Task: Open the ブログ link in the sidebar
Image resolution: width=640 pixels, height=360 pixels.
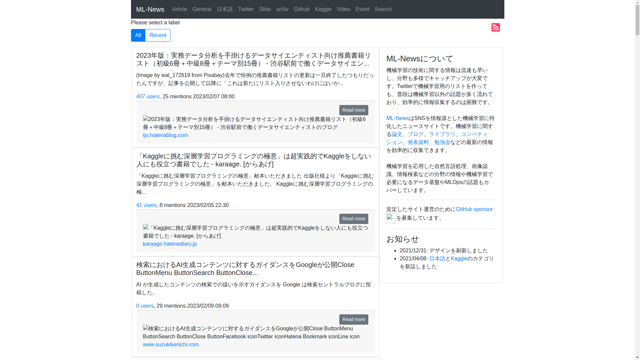Action: point(416,134)
